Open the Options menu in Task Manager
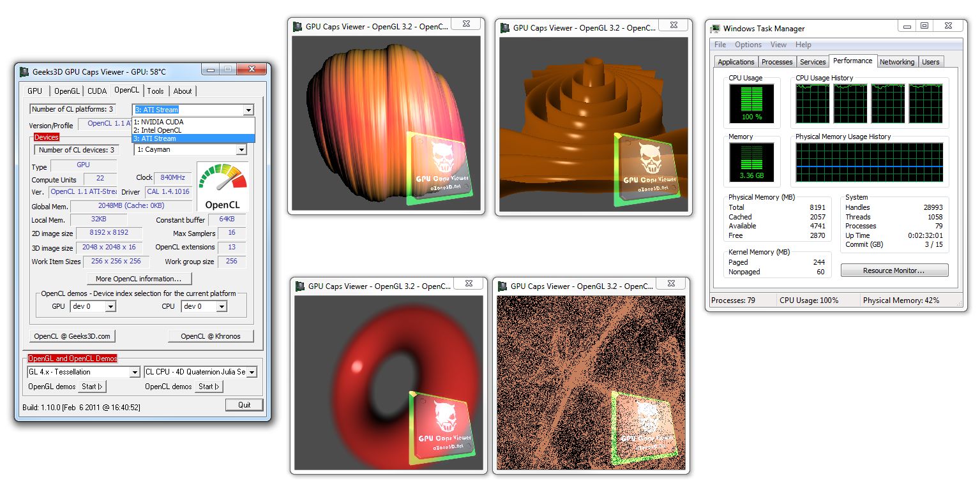 [x=748, y=45]
